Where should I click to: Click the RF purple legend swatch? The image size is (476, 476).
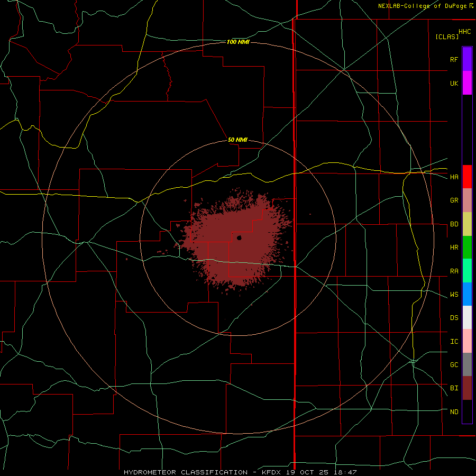pos(467,59)
